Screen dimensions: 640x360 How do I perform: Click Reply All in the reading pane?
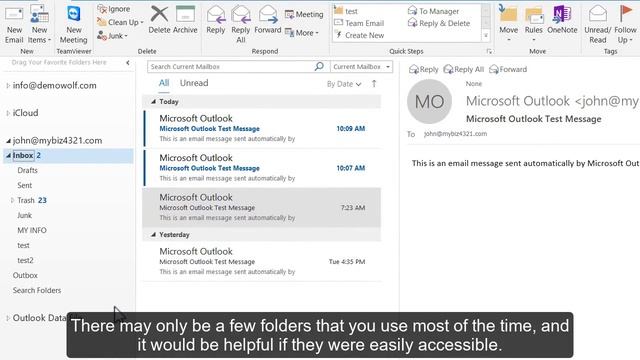coord(463,69)
